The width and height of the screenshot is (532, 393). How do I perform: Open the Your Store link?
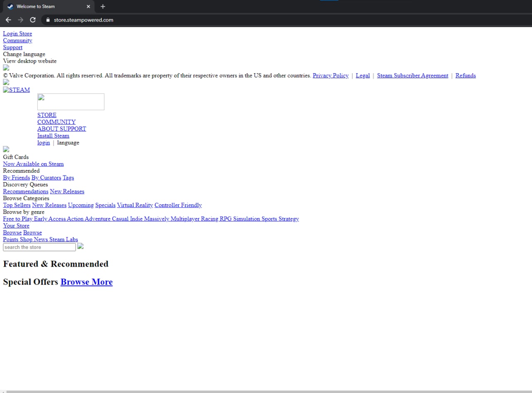click(x=16, y=226)
